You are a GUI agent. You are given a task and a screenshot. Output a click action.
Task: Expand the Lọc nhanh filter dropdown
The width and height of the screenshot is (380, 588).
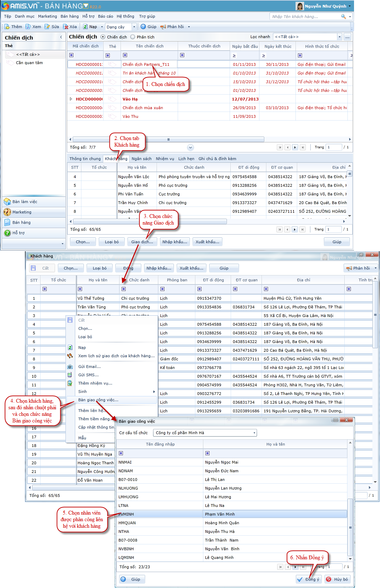tap(339, 37)
